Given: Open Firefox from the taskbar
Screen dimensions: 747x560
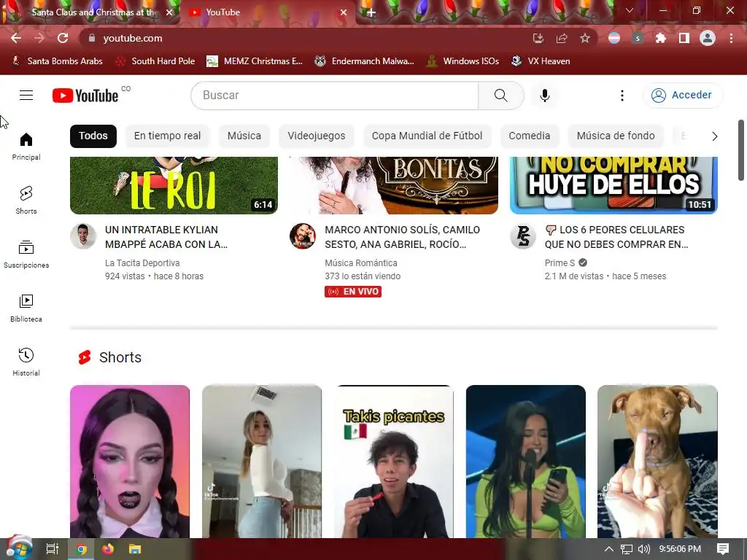Looking at the screenshot, I should [x=108, y=549].
